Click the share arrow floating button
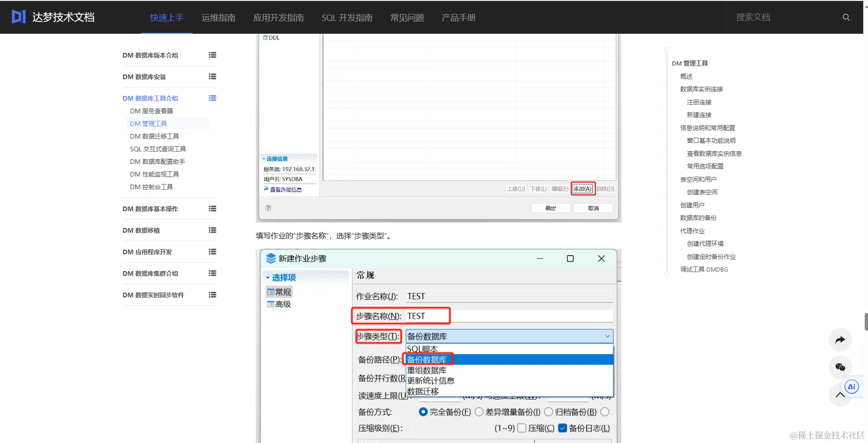 (840, 340)
